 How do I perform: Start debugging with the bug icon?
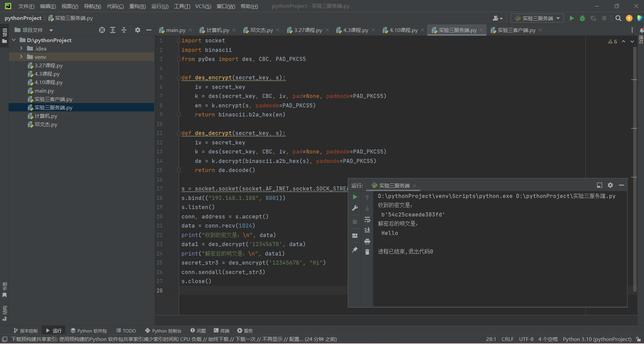point(582,18)
